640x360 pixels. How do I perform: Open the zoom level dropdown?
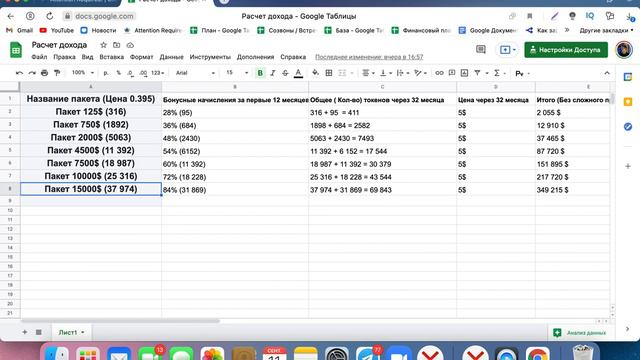point(82,73)
